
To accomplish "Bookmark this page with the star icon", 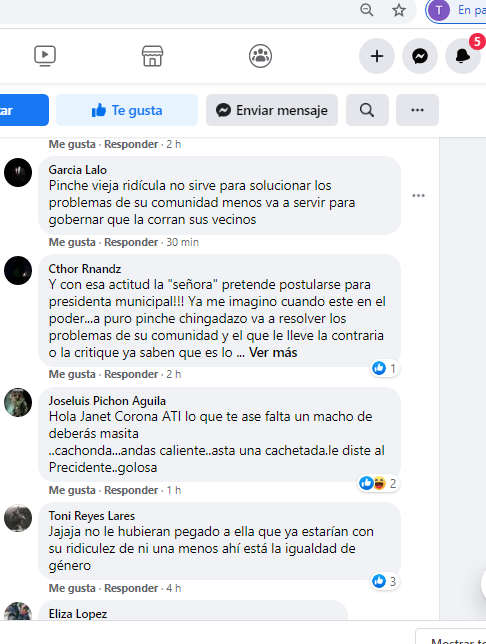I will pos(398,10).
